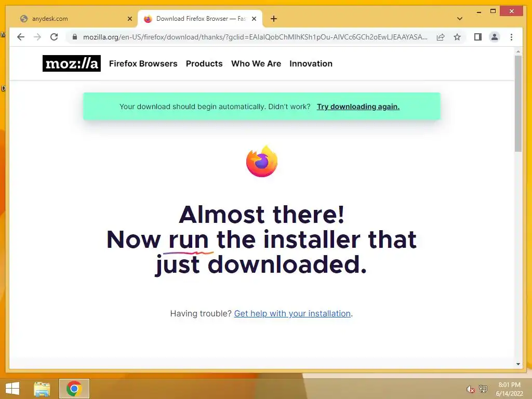Viewport: 532px width, 399px height.
Task: Open the Chrome side panel
Action: pos(478,37)
